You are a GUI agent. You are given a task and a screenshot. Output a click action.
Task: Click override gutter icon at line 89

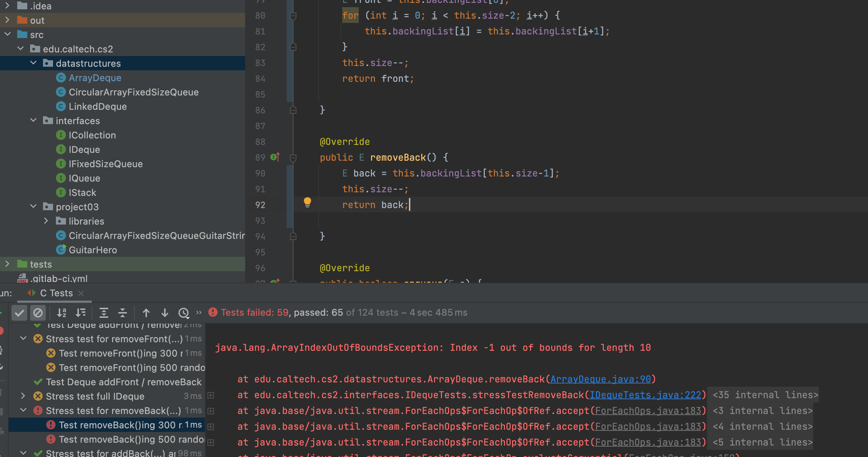(x=275, y=157)
